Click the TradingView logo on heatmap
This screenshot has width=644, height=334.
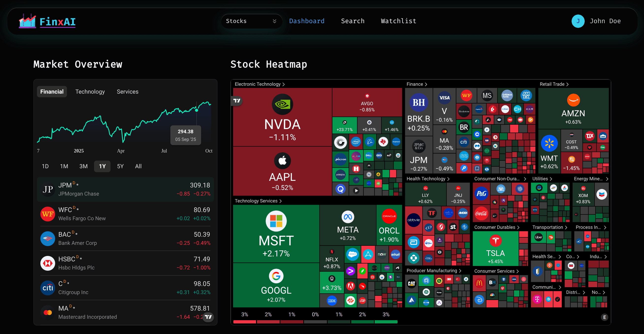click(x=237, y=100)
